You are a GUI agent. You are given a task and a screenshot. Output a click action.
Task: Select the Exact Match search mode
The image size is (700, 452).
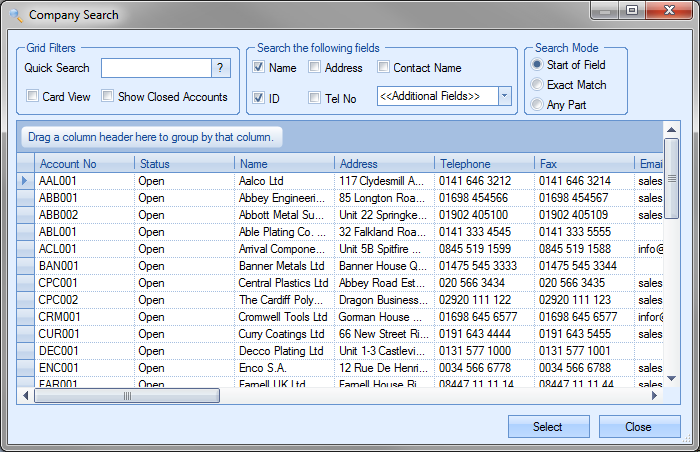coord(538,85)
